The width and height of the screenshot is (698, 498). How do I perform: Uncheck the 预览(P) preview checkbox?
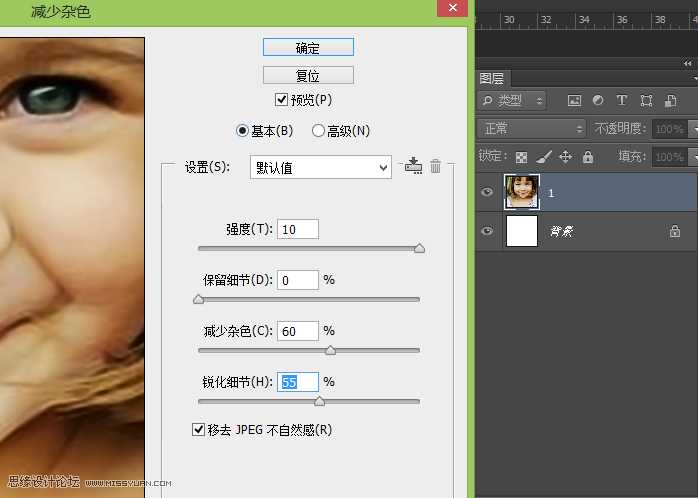(281, 100)
